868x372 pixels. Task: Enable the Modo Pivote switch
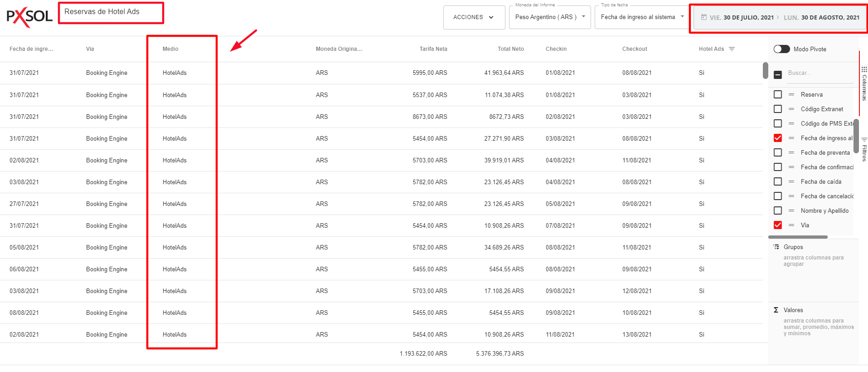tap(781, 49)
